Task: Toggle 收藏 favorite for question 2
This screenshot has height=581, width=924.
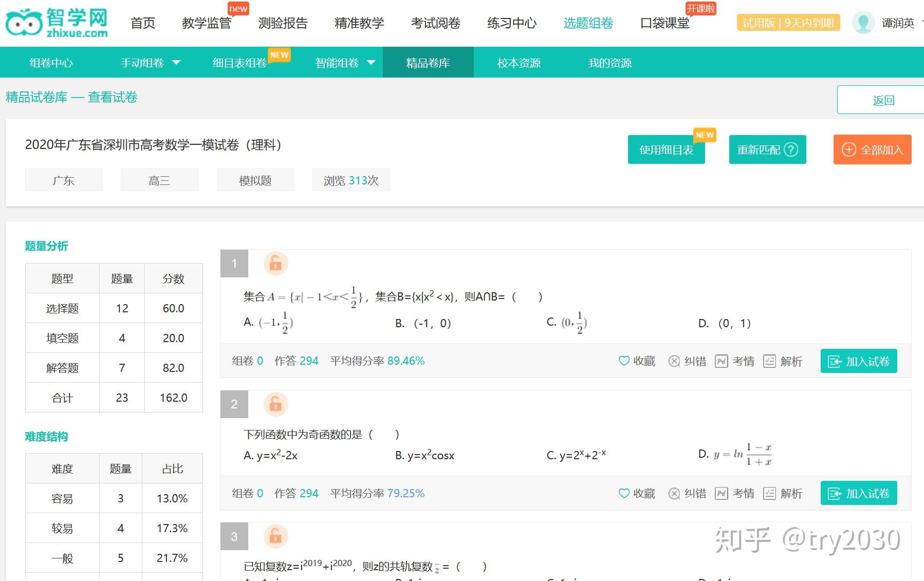Action: point(624,493)
